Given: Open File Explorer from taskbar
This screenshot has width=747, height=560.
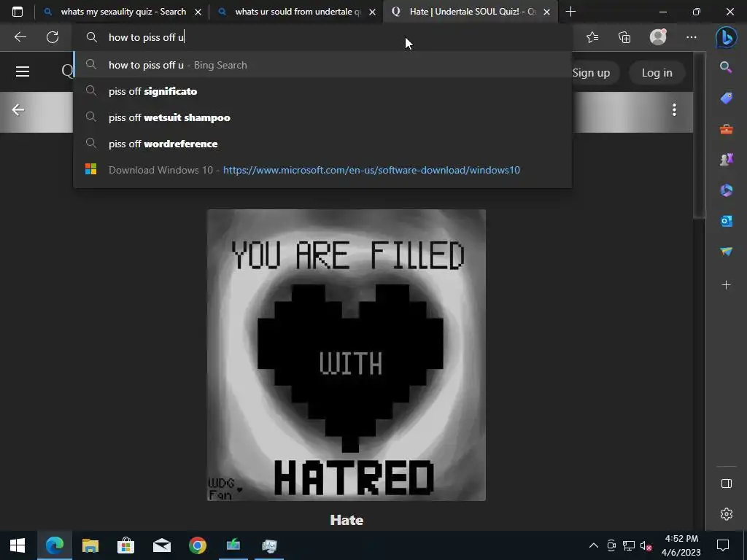Looking at the screenshot, I should [90, 545].
